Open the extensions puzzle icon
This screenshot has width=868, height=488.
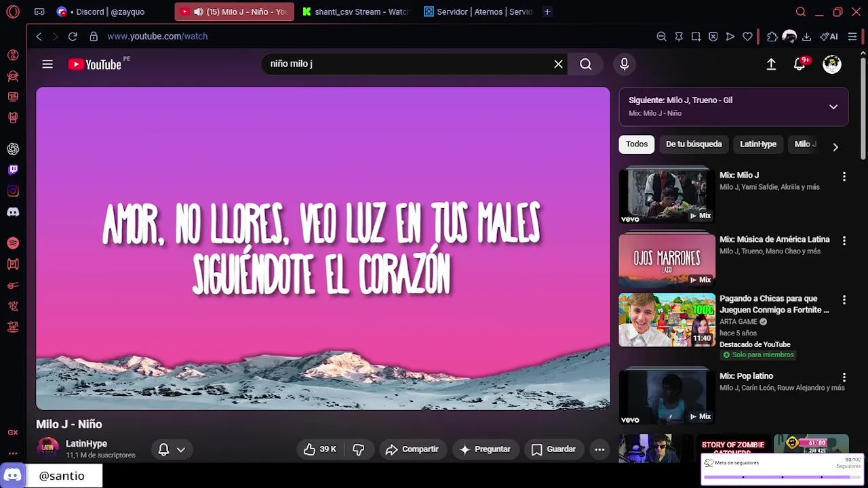[772, 37]
